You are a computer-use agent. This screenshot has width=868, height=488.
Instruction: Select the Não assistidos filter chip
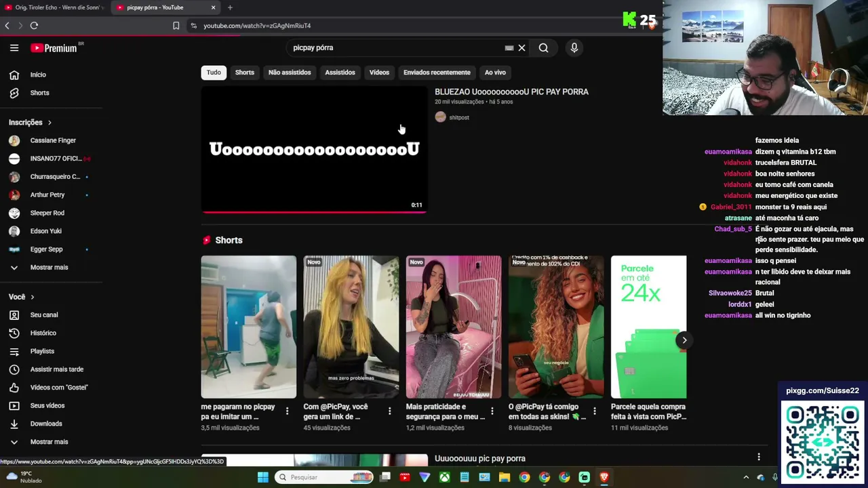click(290, 73)
